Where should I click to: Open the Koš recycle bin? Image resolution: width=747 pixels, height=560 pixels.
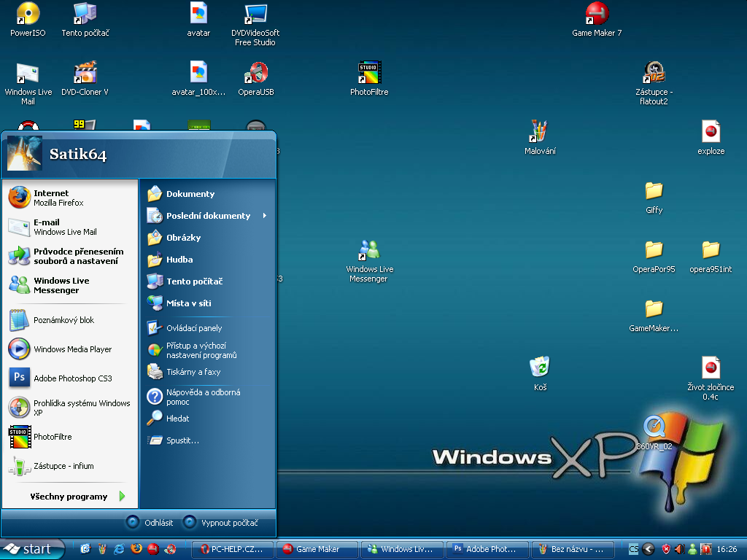[540, 368]
